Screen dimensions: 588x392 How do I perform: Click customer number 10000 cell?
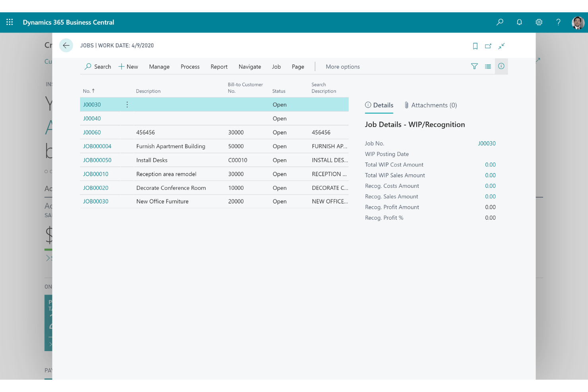pos(236,188)
